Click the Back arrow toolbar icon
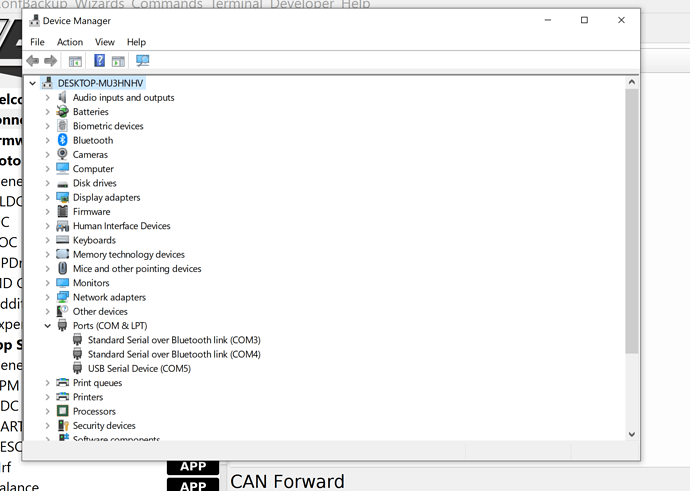690x491 pixels. click(x=33, y=61)
